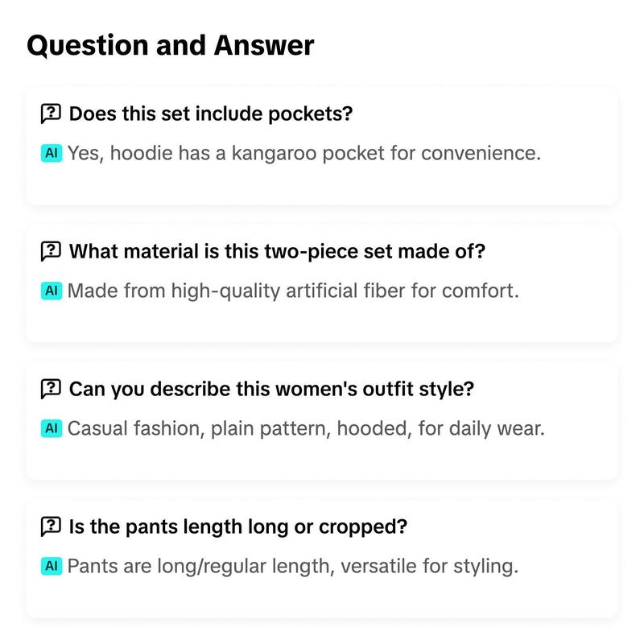Select the 'high-quality artificial fiber' answer text

click(x=293, y=291)
